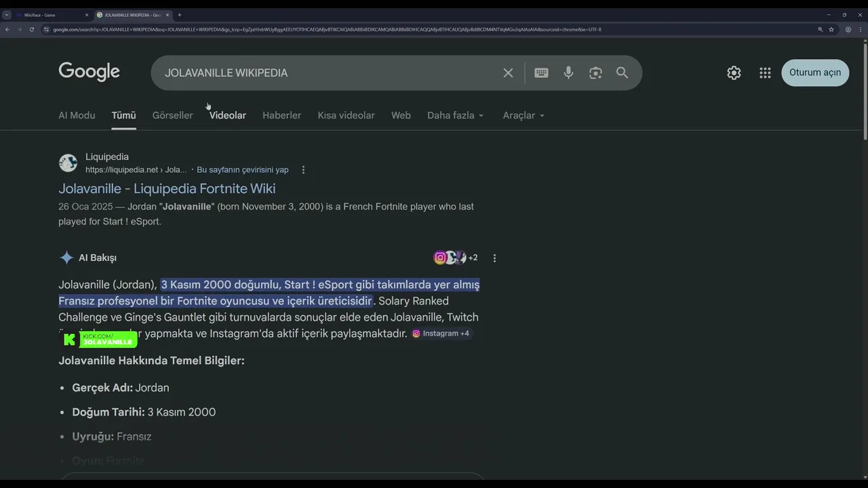Open the zoom icon in the address bar
This screenshot has height=488, width=868.
tap(820, 30)
